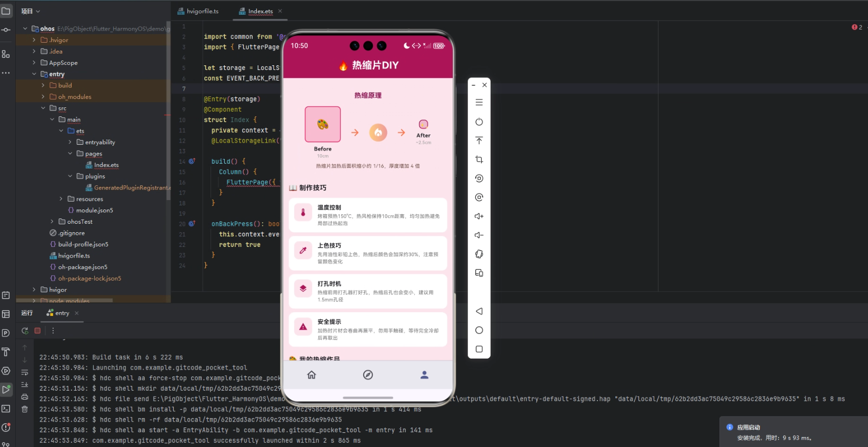
Task: Tap the 打孔时机 tip card
Action: [367, 291]
